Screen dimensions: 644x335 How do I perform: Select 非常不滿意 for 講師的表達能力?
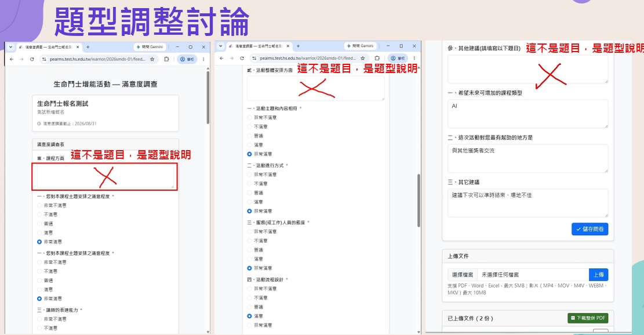(x=39, y=319)
